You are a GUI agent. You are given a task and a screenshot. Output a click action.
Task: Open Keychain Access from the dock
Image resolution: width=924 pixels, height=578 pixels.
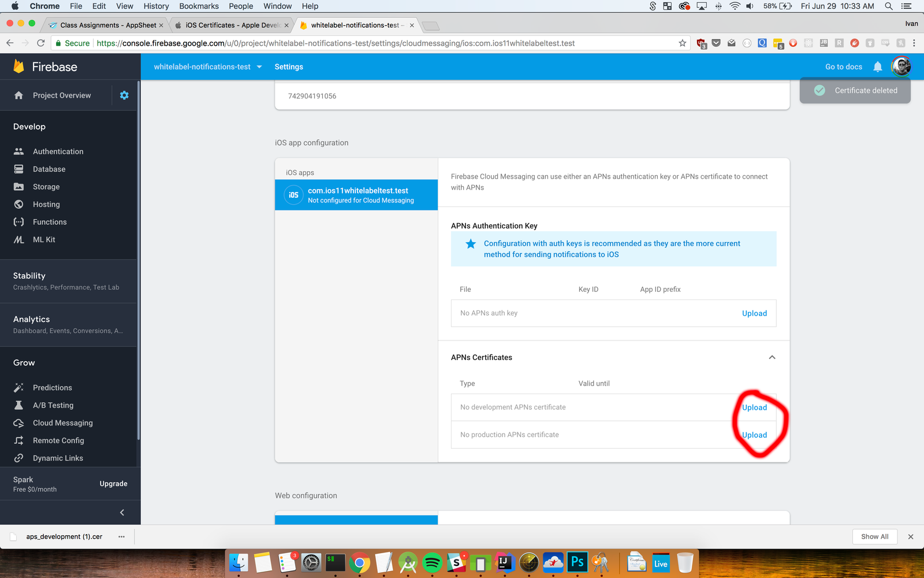601,562
